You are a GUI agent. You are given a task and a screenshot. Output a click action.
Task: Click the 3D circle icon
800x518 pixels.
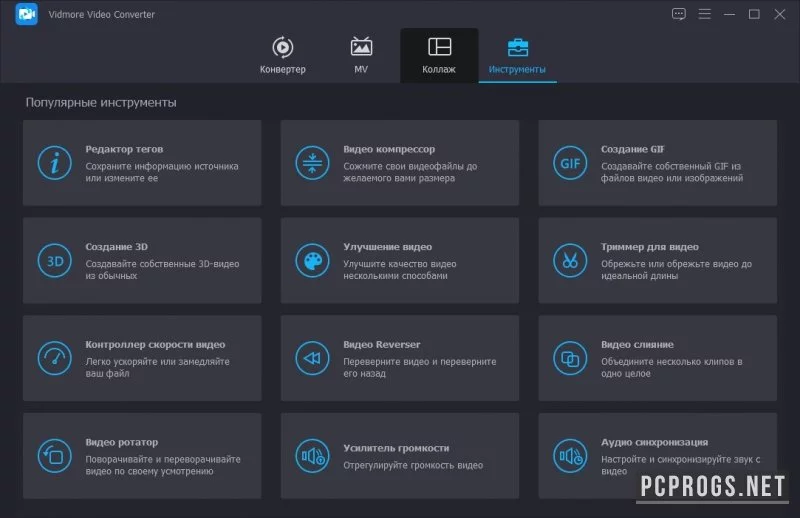(55, 261)
